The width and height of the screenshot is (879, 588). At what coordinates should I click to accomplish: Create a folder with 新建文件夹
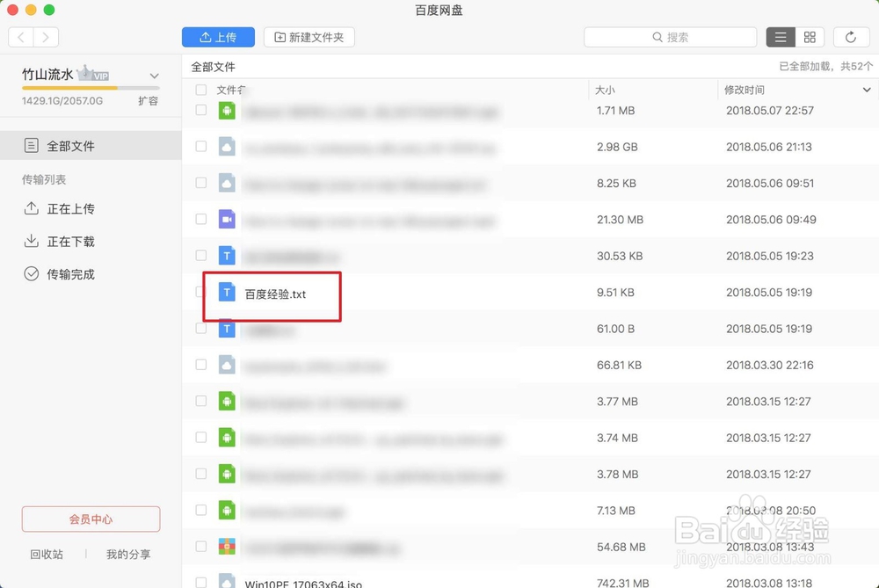(x=309, y=38)
